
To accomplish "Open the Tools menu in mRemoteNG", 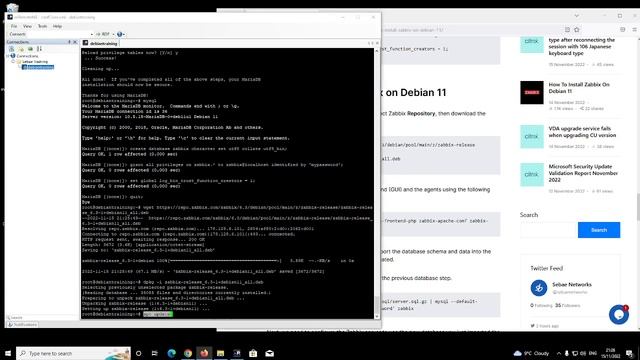I will tap(42, 26).
